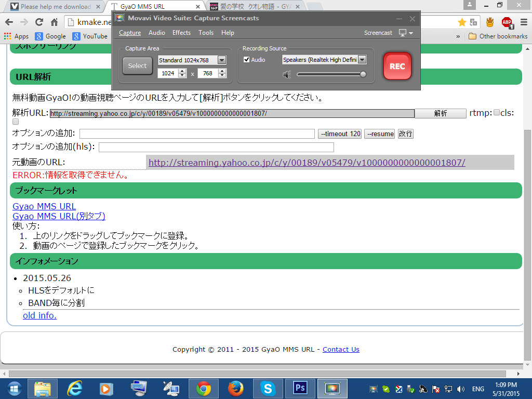The image size is (532, 399).
Task: Open the satellite-dish network taskbar icon
Action: pos(170,389)
